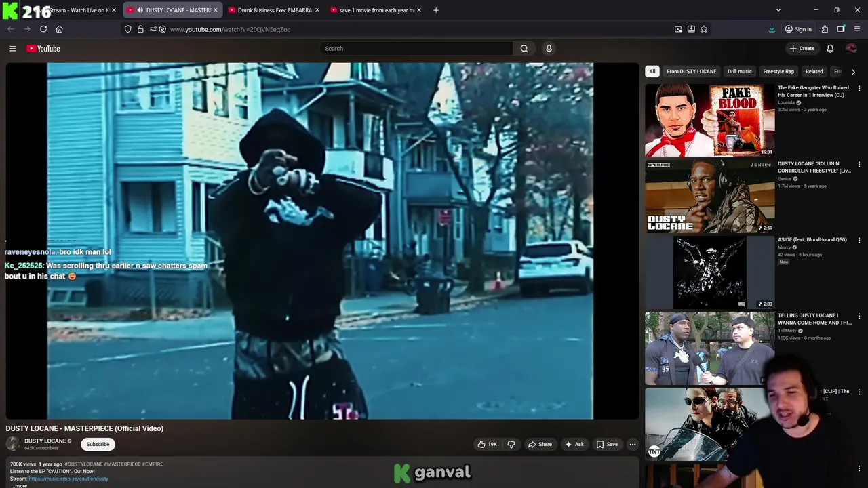Viewport: 868px width, 488px height.
Task: Open the TELLING DUSTY LOCANE video thumbnail
Action: pyautogui.click(x=709, y=348)
